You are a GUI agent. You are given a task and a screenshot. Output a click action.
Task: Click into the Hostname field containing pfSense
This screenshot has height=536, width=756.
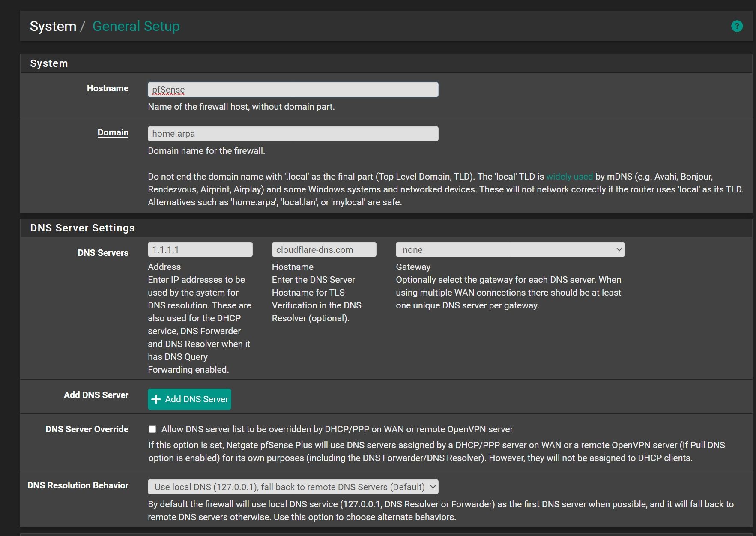click(293, 90)
